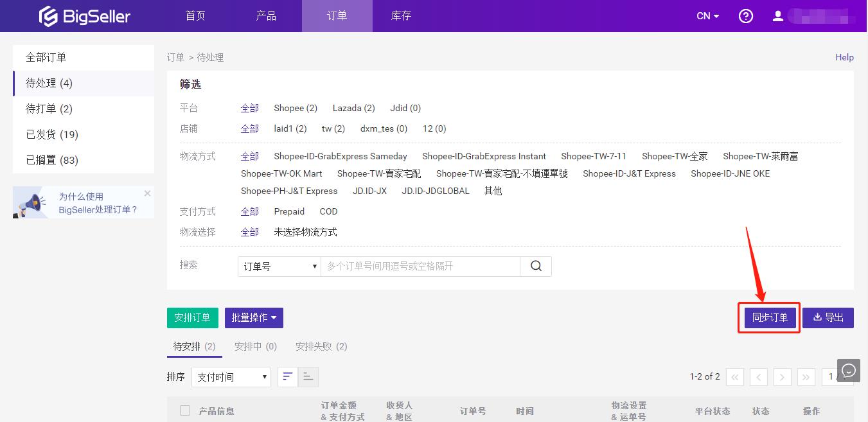Click the BigSeller logo
868x422 pixels.
[84, 16]
